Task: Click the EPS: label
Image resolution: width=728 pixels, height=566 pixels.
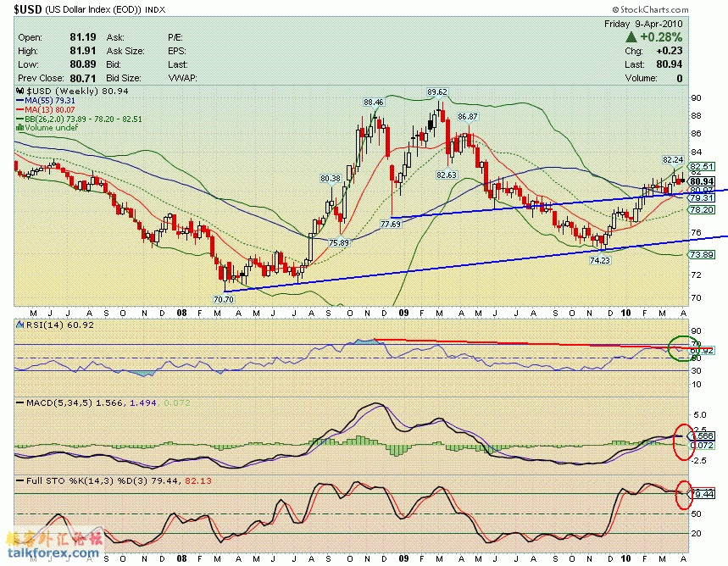Action: (176, 51)
